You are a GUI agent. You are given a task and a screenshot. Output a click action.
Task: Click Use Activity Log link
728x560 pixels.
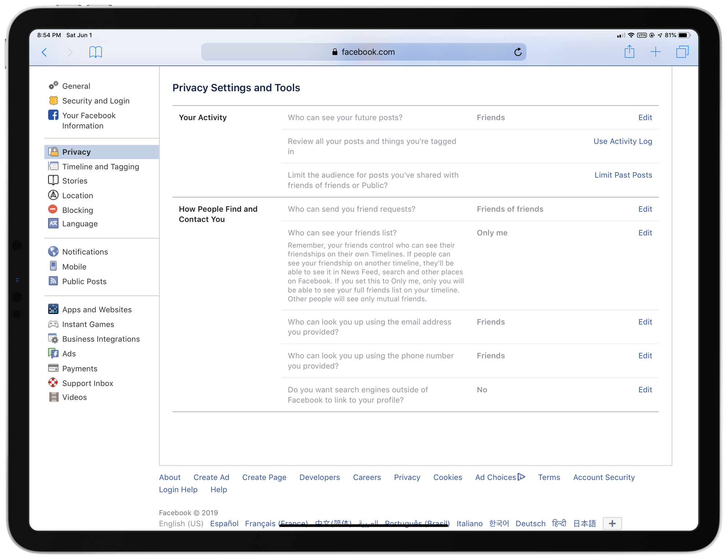[x=623, y=141]
